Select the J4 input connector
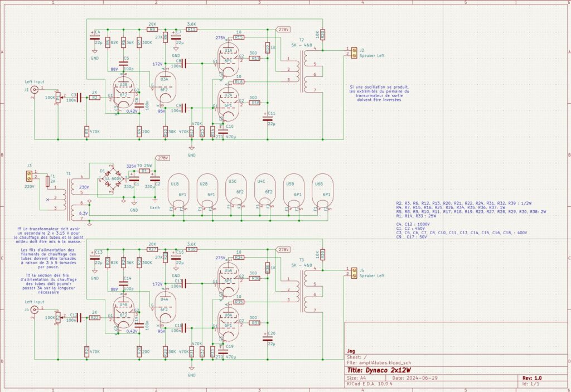The image size is (571, 392). [x=34, y=309]
